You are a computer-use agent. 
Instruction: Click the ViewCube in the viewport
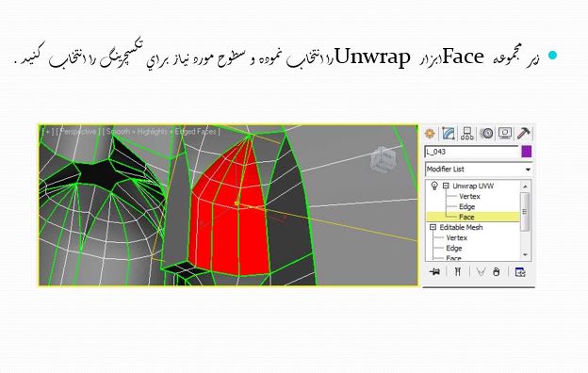383,159
